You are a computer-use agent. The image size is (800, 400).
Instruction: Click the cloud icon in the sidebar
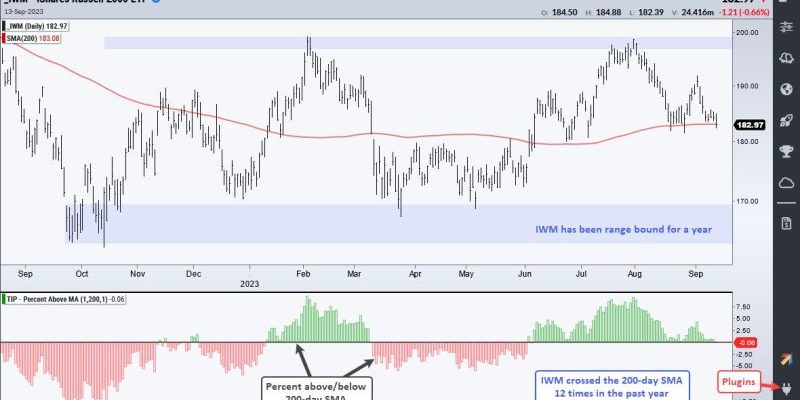click(x=786, y=183)
